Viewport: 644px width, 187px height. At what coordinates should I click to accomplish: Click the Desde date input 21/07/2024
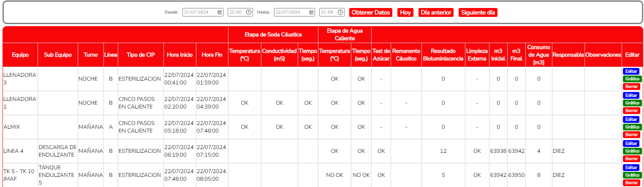coord(198,13)
